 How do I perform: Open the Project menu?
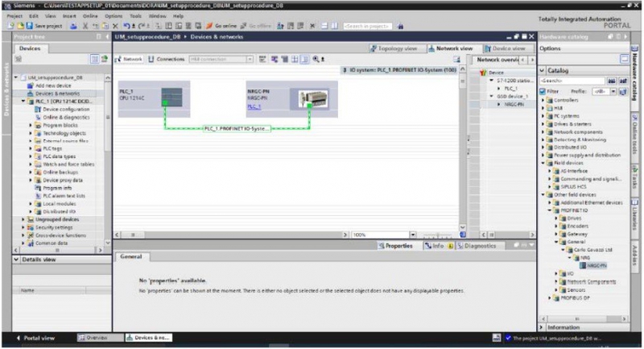point(14,16)
